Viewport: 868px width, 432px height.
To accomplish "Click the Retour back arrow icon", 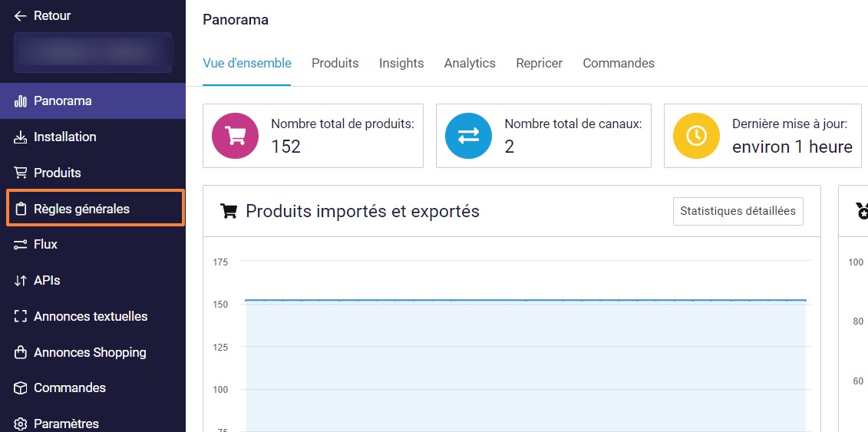I will tap(21, 15).
